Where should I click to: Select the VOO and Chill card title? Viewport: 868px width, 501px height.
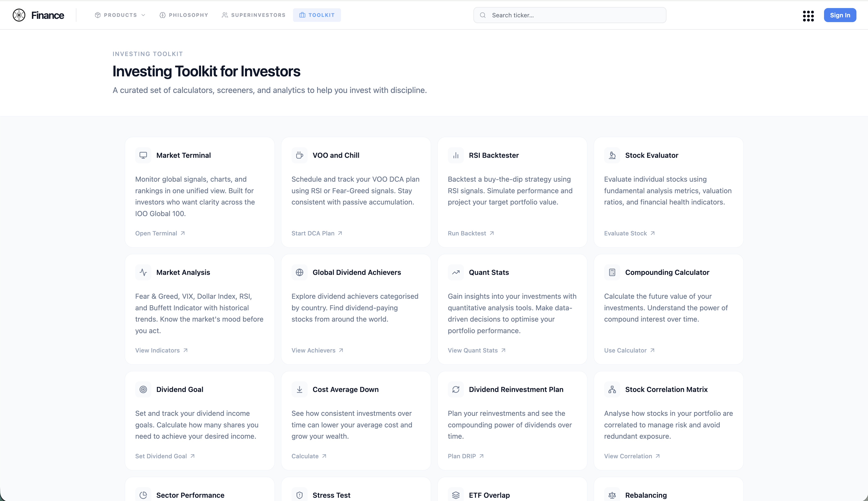(336, 155)
